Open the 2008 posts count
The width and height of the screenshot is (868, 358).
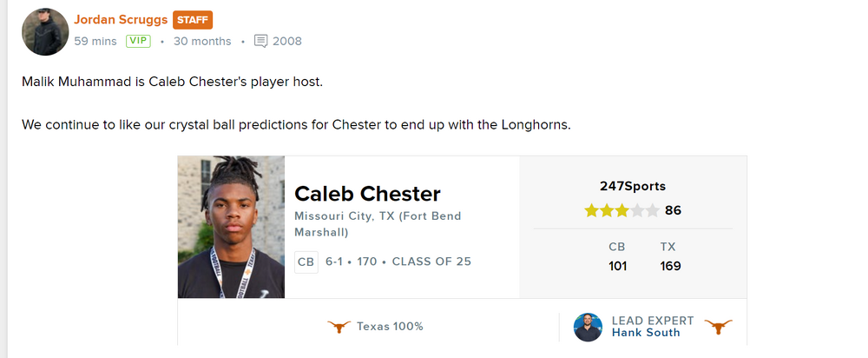(x=287, y=41)
